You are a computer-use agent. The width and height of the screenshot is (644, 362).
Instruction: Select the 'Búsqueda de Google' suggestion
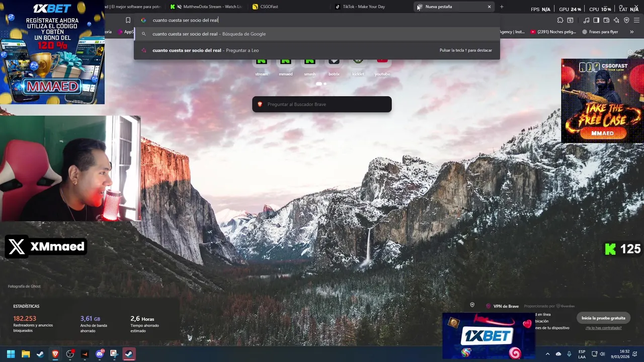[317, 34]
